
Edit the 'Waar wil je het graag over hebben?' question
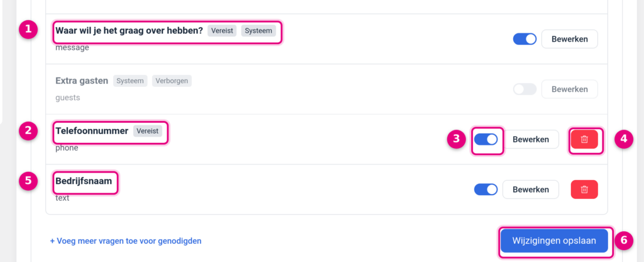(x=569, y=39)
